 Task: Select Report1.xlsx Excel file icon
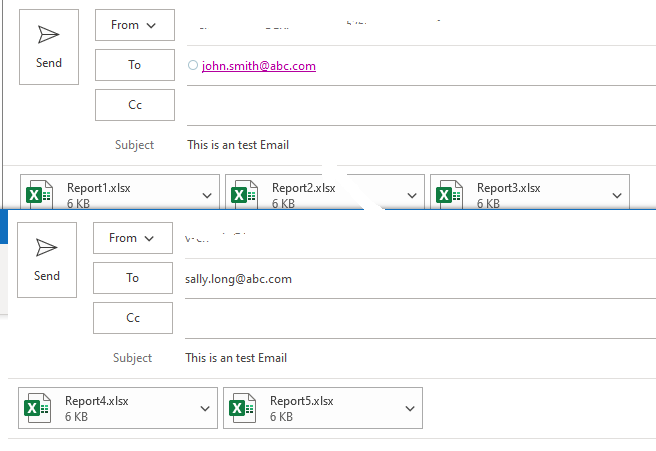[x=39, y=195]
